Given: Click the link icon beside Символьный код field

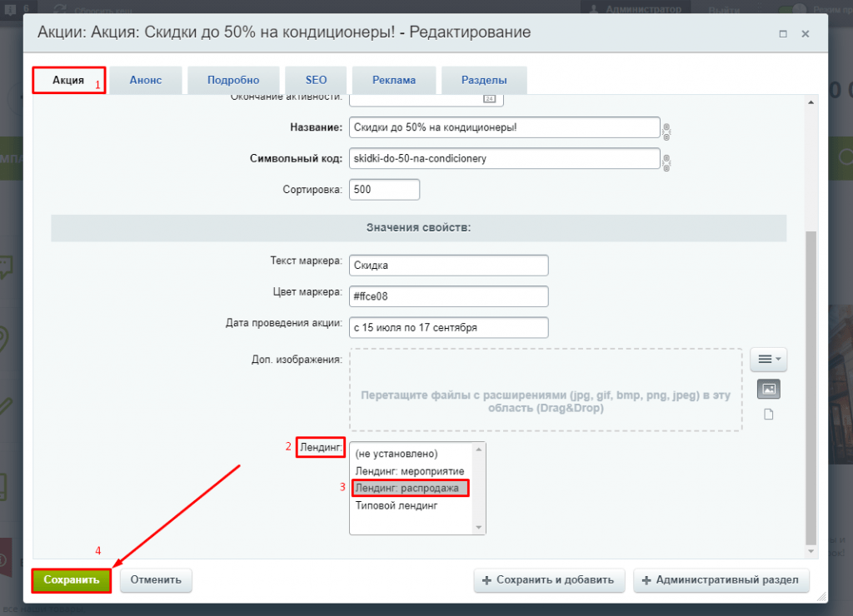Looking at the screenshot, I should tap(666, 161).
